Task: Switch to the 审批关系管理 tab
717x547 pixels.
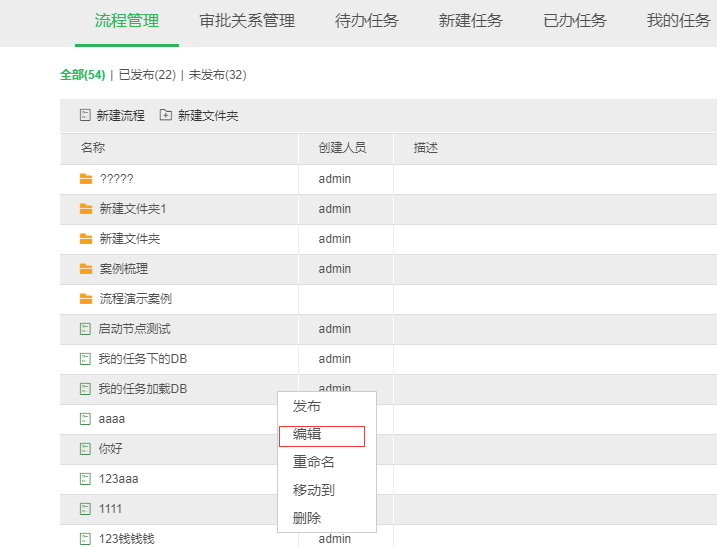Action: coord(247,21)
